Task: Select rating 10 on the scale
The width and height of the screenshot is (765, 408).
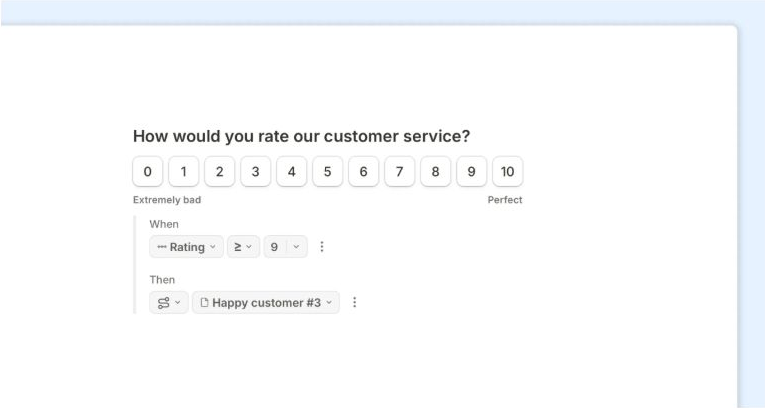Action: [507, 171]
